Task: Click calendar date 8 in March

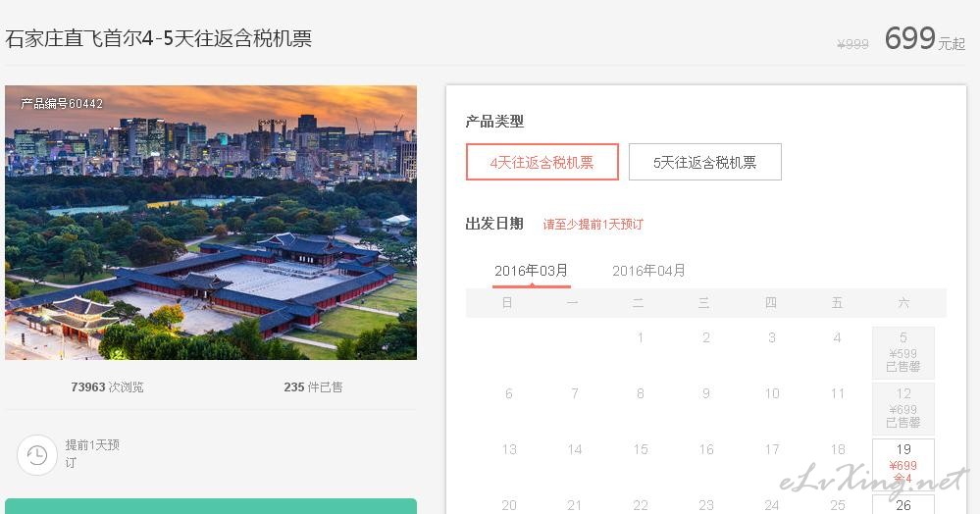Action: pyautogui.click(x=640, y=393)
